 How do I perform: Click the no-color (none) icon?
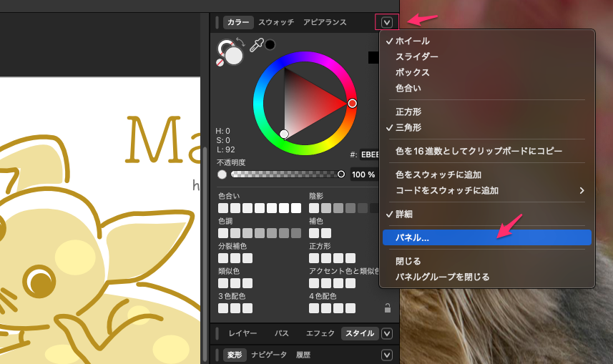[220, 63]
